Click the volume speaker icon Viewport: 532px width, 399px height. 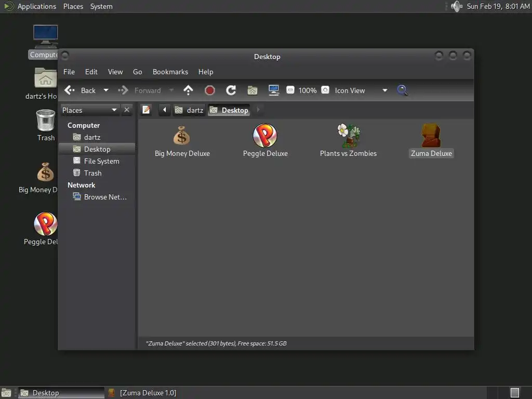(457, 6)
